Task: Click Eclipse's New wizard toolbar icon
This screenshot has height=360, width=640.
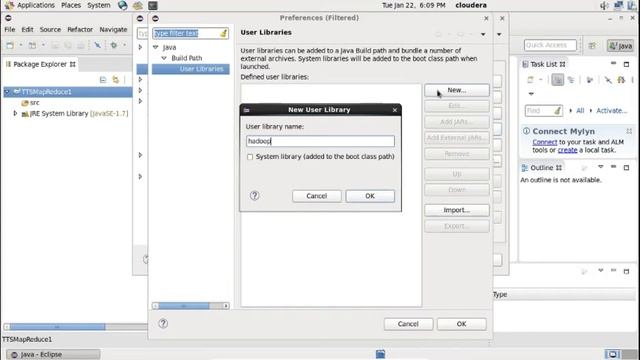Action: pos(10,45)
